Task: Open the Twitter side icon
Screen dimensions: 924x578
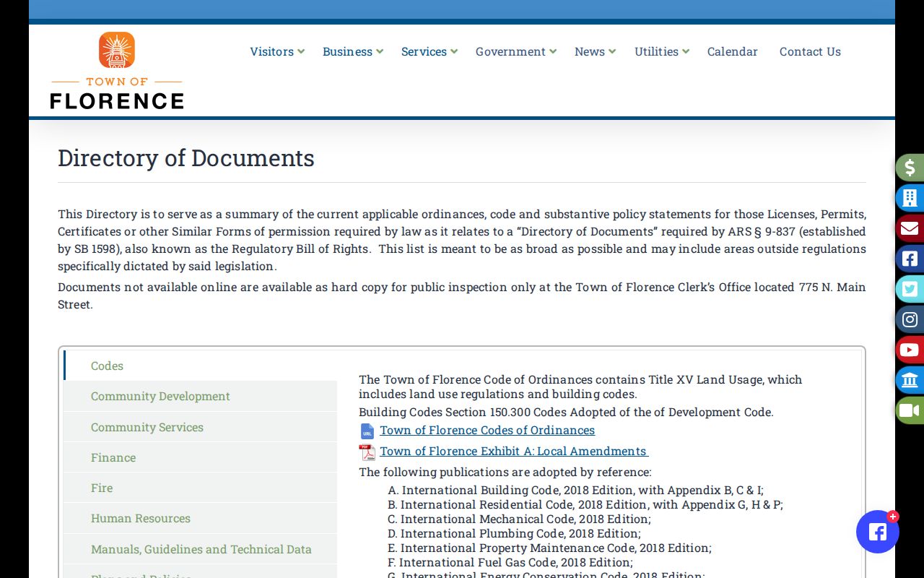Action: (910, 290)
